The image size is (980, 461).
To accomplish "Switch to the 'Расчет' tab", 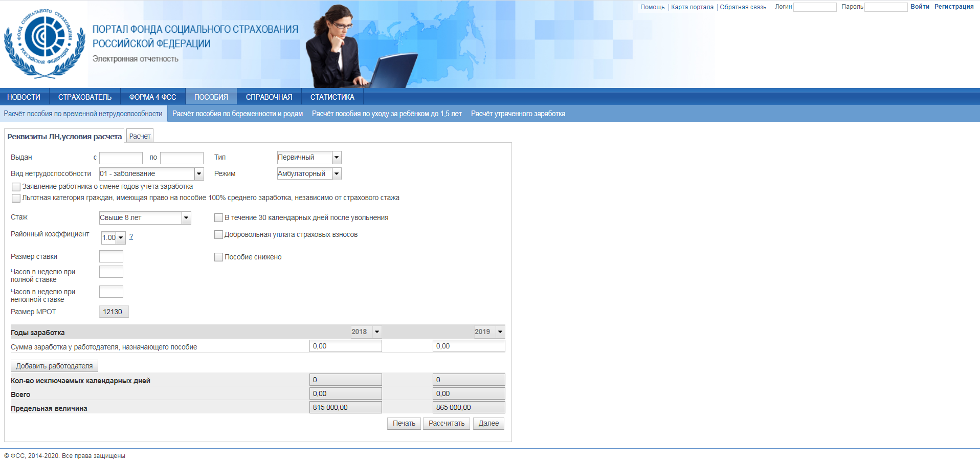I will pyautogui.click(x=140, y=136).
